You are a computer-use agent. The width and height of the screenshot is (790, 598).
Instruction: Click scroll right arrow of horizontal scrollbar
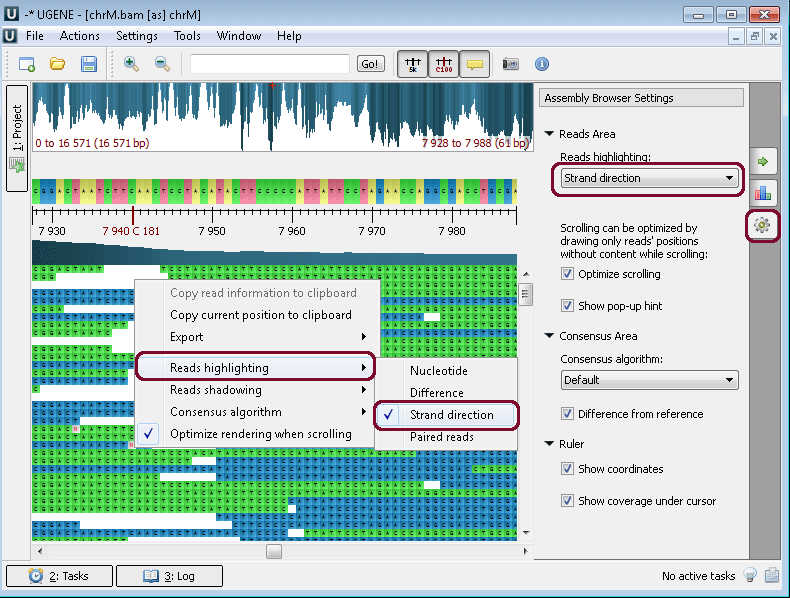click(525, 551)
